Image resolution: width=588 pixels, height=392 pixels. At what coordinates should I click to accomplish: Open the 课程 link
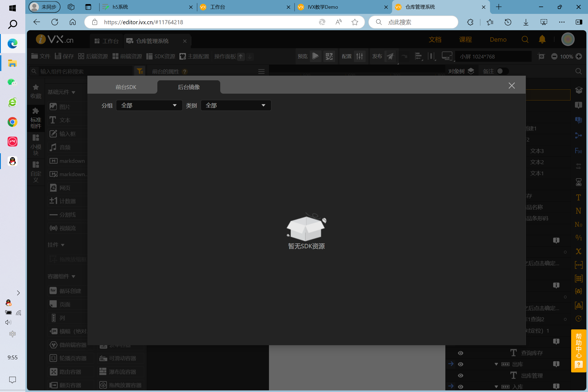pos(465,40)
